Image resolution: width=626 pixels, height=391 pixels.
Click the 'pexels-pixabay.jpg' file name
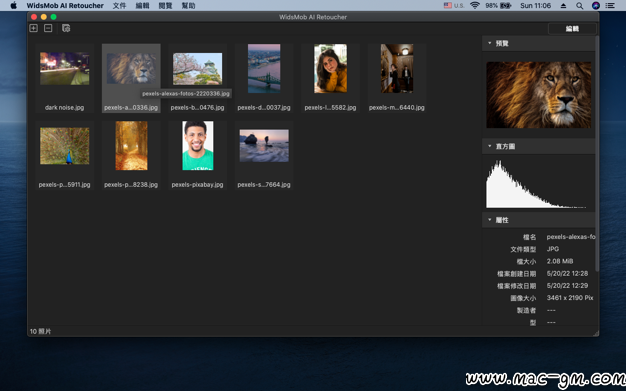(197, 185)
